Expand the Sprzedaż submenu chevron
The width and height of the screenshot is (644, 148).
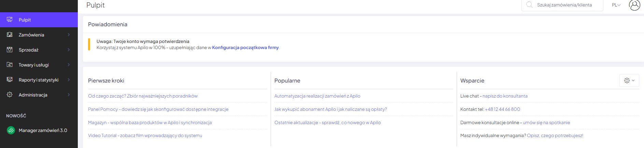point(69,50)
